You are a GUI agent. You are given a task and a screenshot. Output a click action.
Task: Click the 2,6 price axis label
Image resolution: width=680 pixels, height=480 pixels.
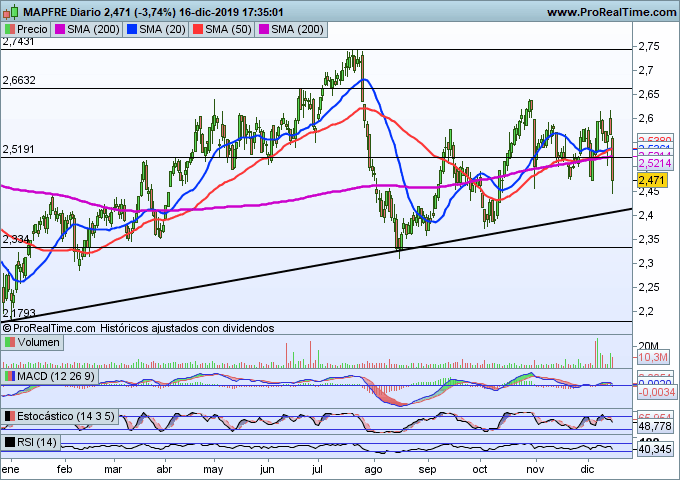click(x=645, y=118)
